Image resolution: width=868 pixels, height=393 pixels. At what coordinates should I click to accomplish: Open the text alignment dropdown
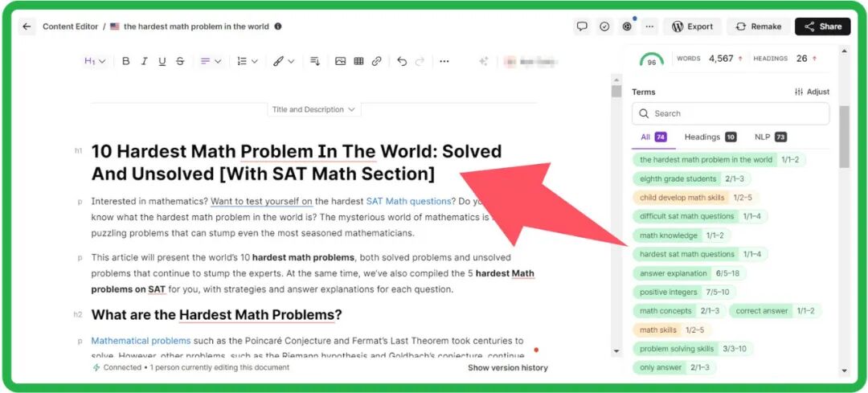pyautogui.click(x=211, y=61)
